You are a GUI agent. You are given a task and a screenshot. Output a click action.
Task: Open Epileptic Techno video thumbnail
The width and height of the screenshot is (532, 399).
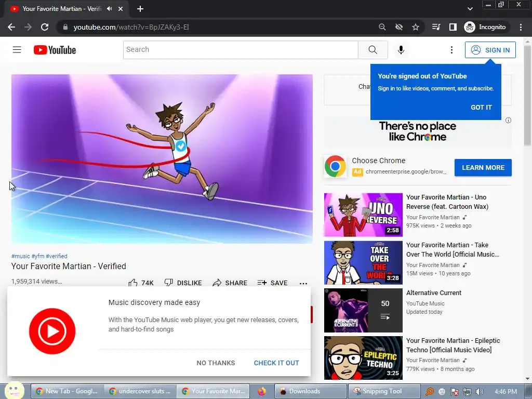click(x=363, y=358)
